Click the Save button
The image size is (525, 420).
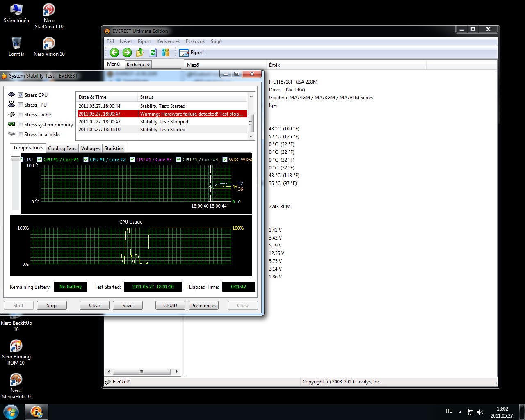128,306
